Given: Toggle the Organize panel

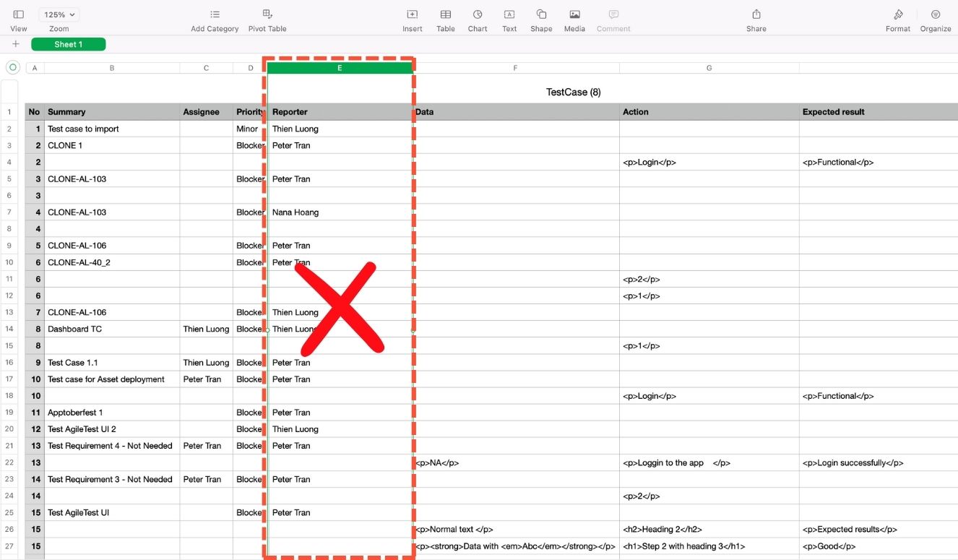Looking at the screenshot, I should click(936, 15).
